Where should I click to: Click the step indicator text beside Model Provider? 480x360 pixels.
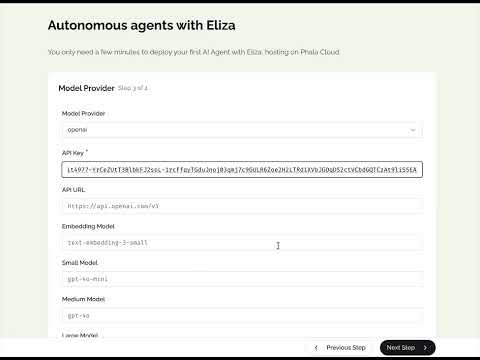point(133,88)
